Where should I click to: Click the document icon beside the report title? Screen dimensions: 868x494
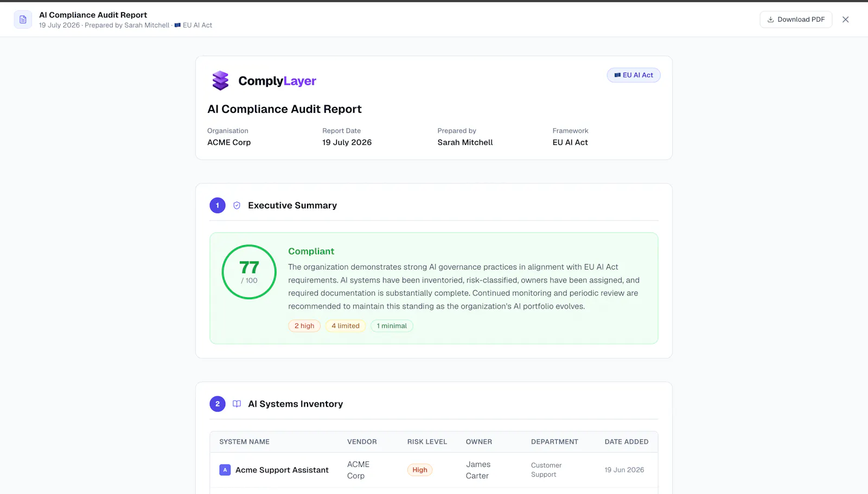click(23, 20)
